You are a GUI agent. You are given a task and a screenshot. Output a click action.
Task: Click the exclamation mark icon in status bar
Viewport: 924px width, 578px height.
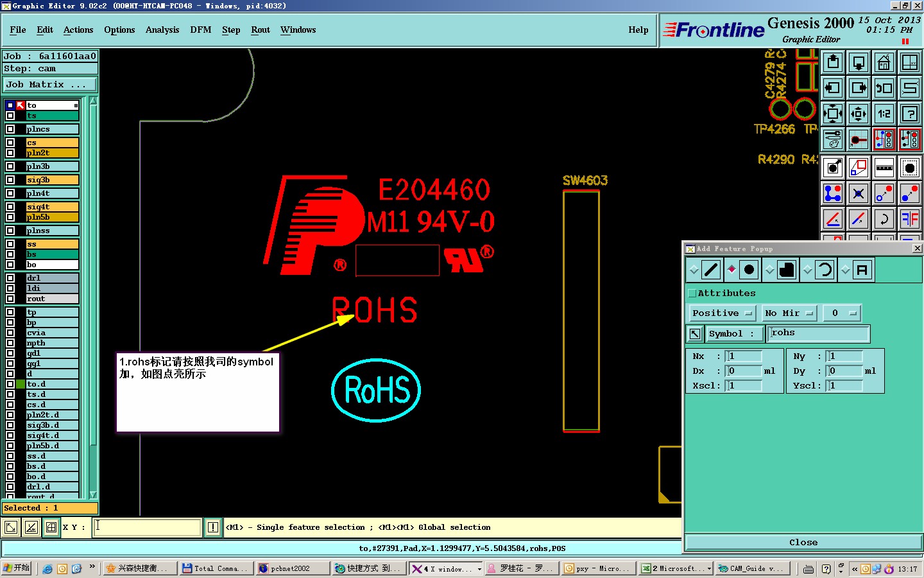213,527
